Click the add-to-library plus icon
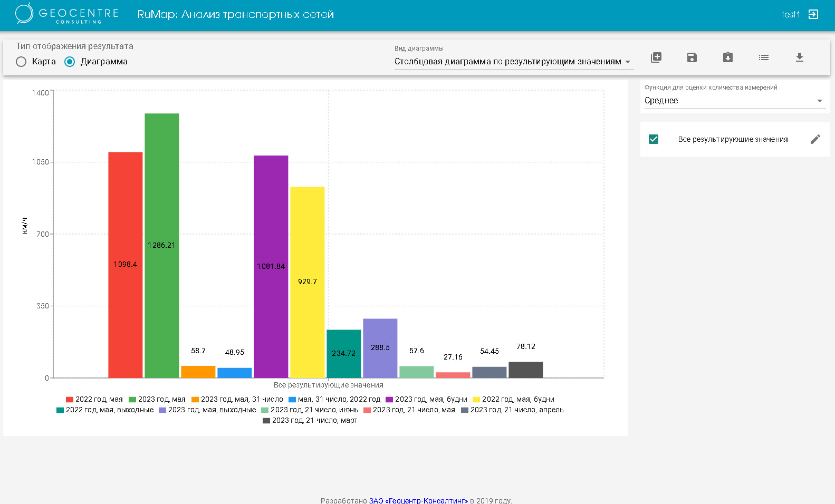Viewport: 835px width, 504px height. [656, 57]
